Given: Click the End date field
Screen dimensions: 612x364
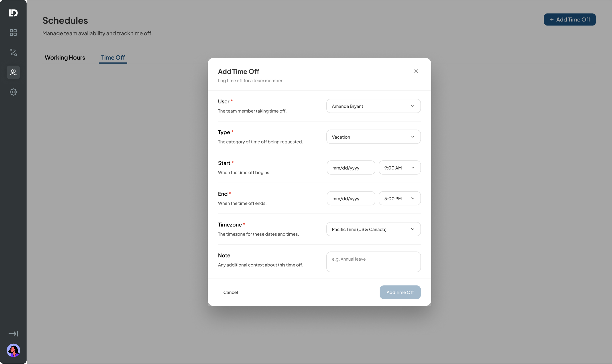Looking at the screenshot, I should (x=351, y=198).
